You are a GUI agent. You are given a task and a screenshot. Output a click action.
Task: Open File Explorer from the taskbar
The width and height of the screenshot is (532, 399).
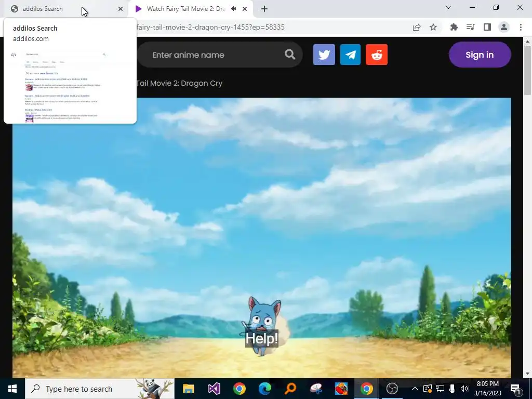[188, 389]
